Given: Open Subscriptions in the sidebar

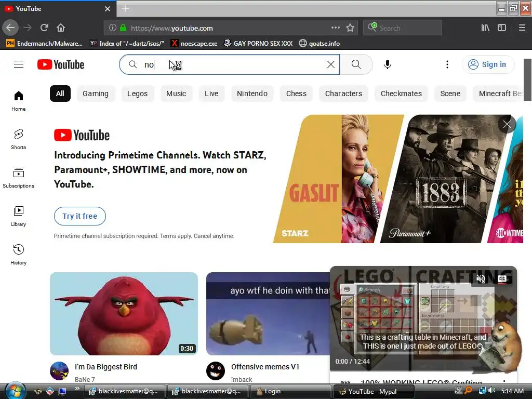Looking at the screenshot, I should [19, 178].
